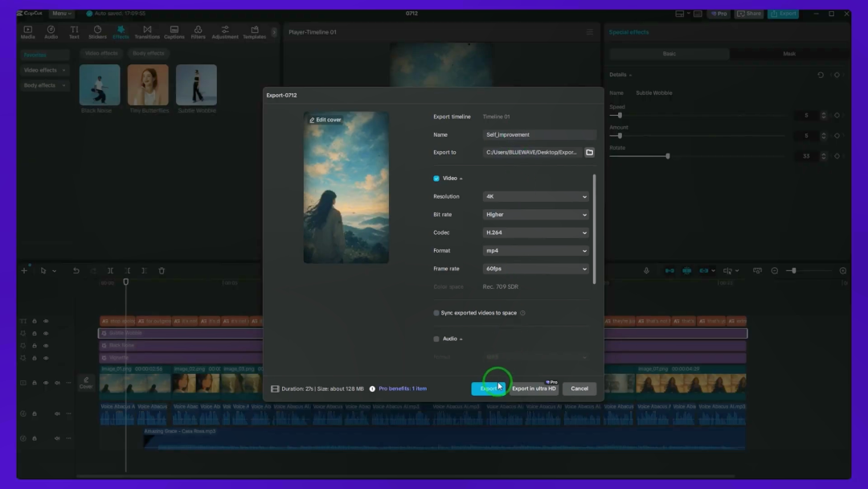Click the Rotate slider handle
Screen dimensions: 868x489
click(668, 156)
